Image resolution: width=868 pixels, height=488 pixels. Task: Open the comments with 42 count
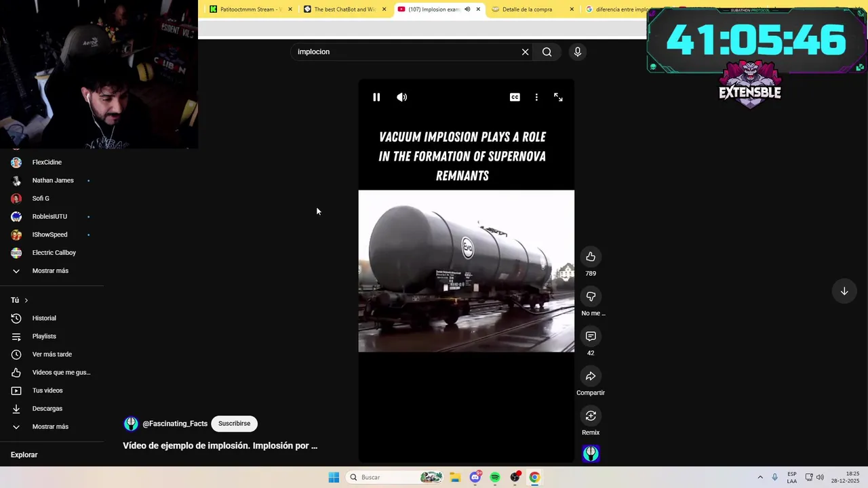click(591, 336)
